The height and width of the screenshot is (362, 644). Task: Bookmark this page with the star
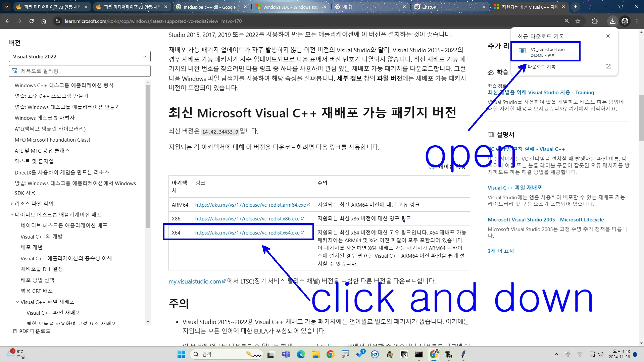coord(578,21)
